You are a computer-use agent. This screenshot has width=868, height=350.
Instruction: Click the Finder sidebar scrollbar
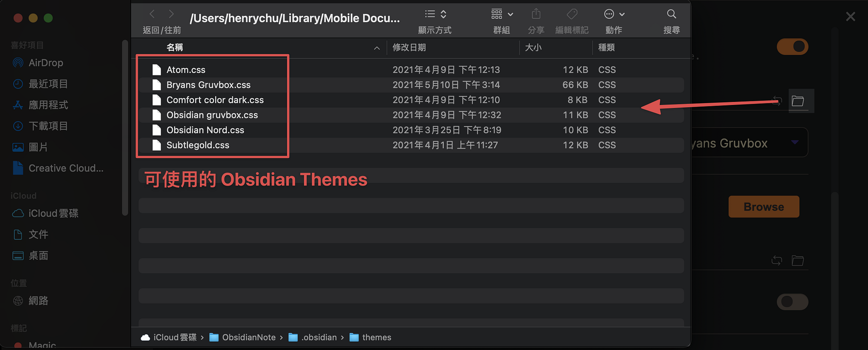125,128
